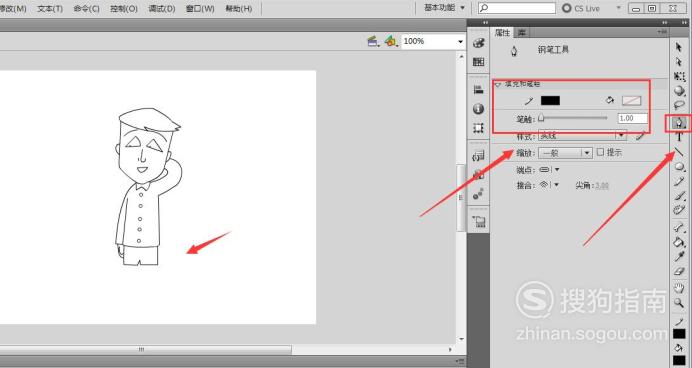
Task: Open the 命令(C) menu
Action: (x=86, y=8)
